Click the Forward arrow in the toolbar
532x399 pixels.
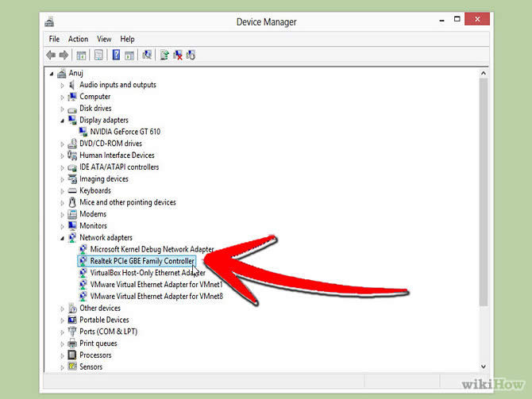64,55
